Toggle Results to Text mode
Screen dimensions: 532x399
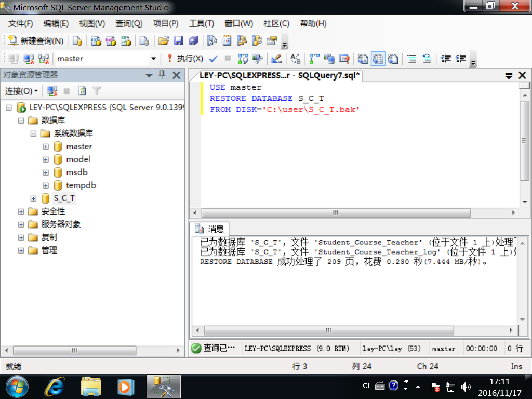[x=363, y=59]
